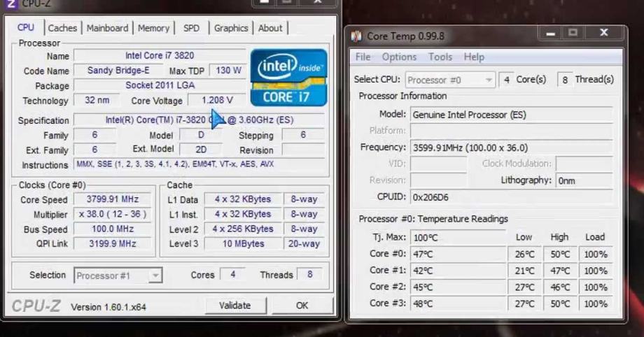Expand the Selection Processor #1 dropdown
Image resolution: width=644 pixels, height=337 pixels.
click(x=118, y=275)
